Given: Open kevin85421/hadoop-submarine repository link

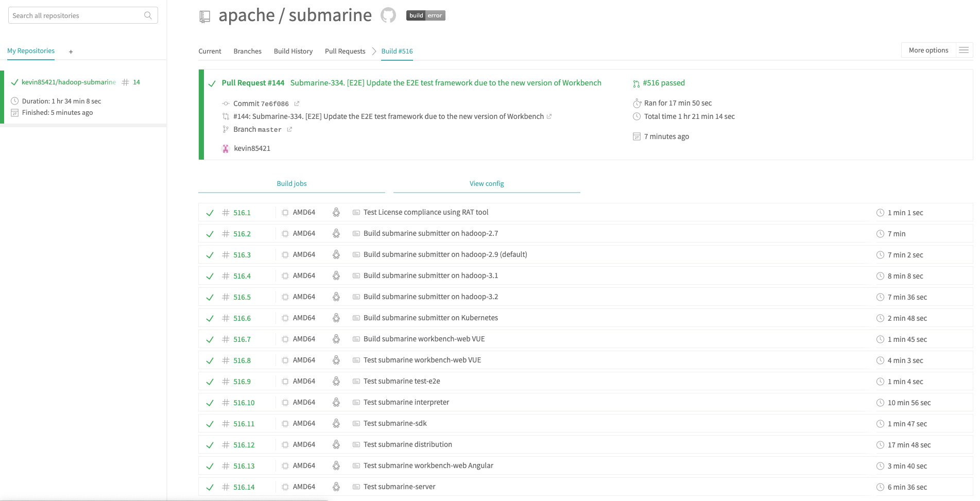Looking at the screenshot, I should pyautogui.click(x=68, y=82).
